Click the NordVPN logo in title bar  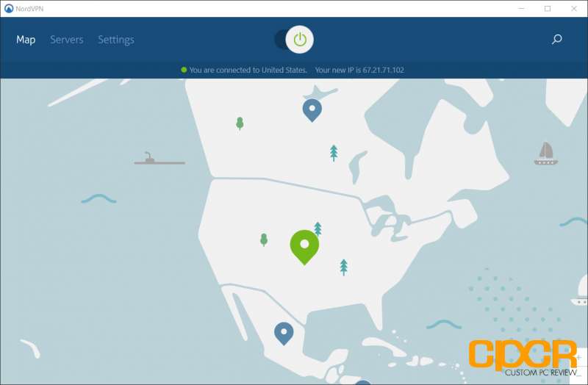tap(9, 8)
